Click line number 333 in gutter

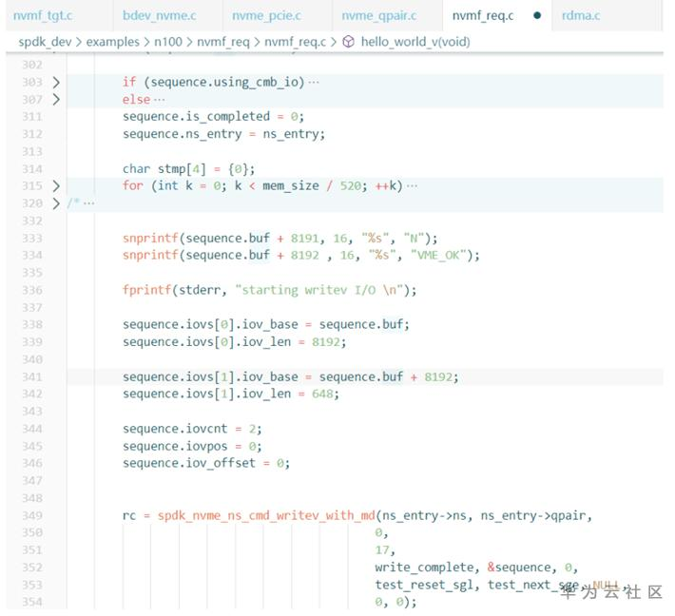(x=32, y=238)
